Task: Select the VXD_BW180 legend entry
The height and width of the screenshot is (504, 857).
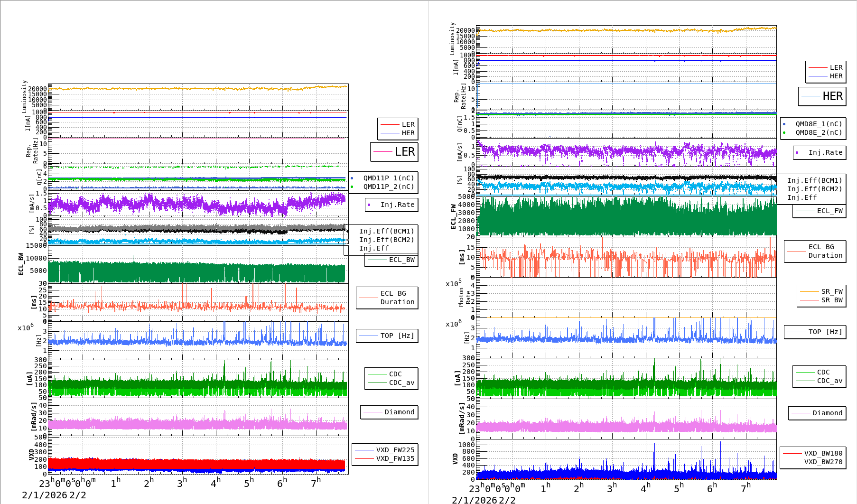Action: click(823, 453)
